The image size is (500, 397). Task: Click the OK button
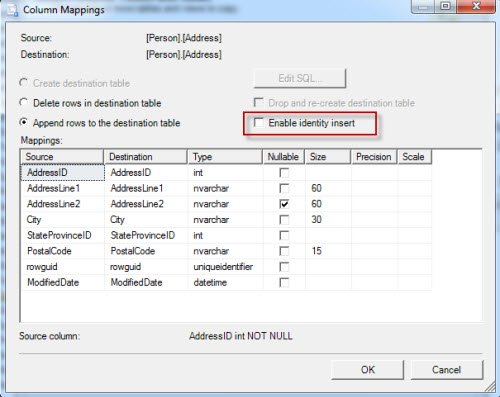point(368,370)
